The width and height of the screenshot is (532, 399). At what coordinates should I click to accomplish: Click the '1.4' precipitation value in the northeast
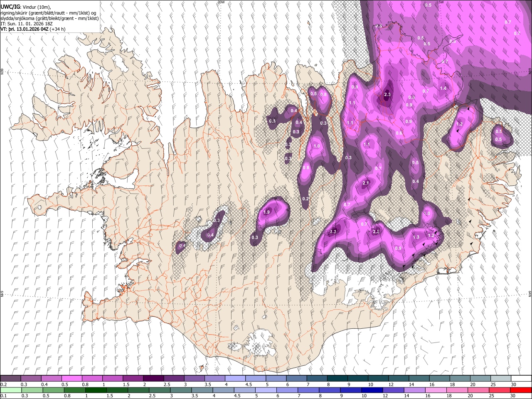(443, 88)
